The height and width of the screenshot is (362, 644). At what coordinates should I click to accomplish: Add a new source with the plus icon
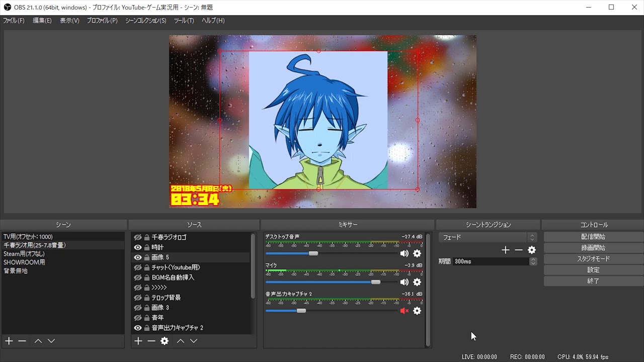138,341
